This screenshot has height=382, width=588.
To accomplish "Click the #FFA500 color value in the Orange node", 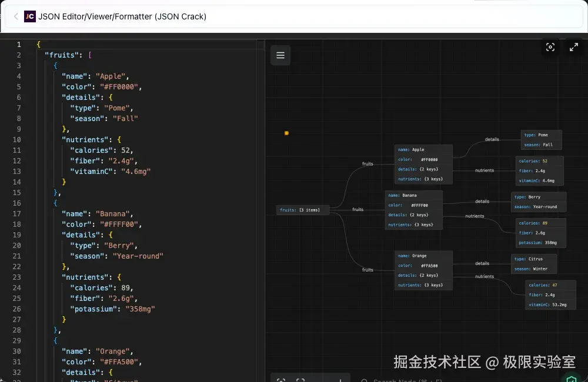I will tap(429, 266).
